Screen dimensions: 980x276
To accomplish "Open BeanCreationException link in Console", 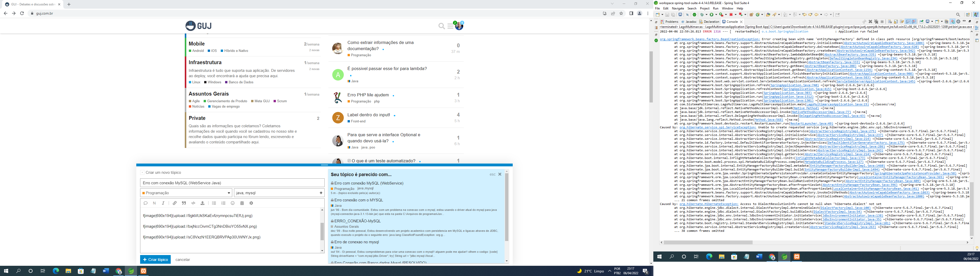I will coord(709,39).
